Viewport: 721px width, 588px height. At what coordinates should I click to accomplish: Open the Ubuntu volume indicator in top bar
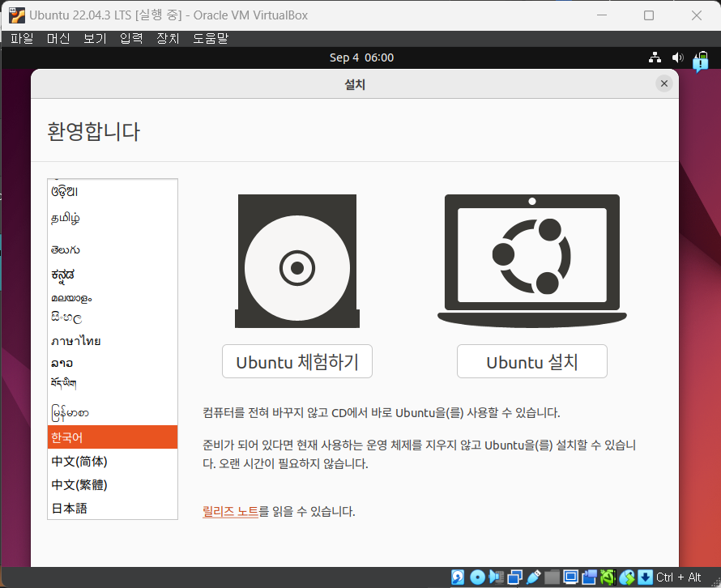677,58
